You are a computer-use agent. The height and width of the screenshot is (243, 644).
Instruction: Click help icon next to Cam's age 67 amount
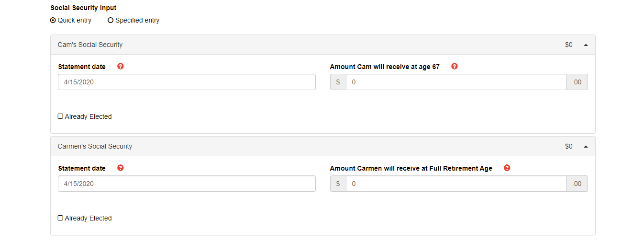(455, 66)
